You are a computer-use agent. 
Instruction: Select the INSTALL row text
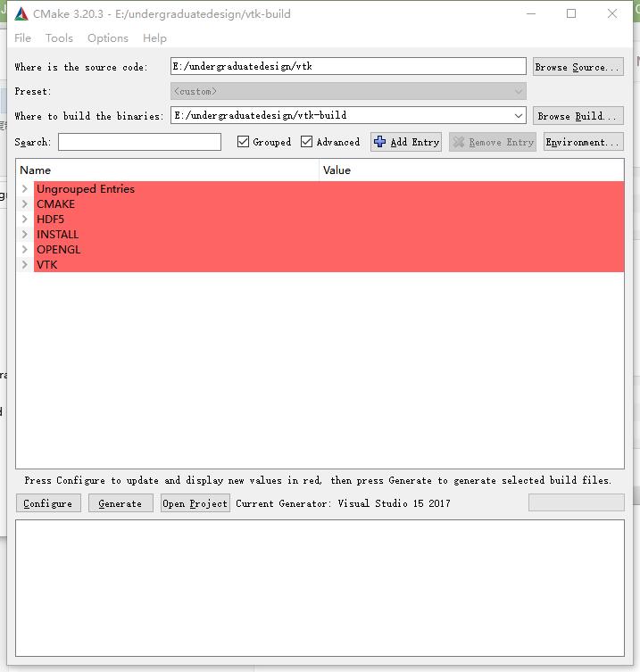pyautogui.click(x=57, y=235)
